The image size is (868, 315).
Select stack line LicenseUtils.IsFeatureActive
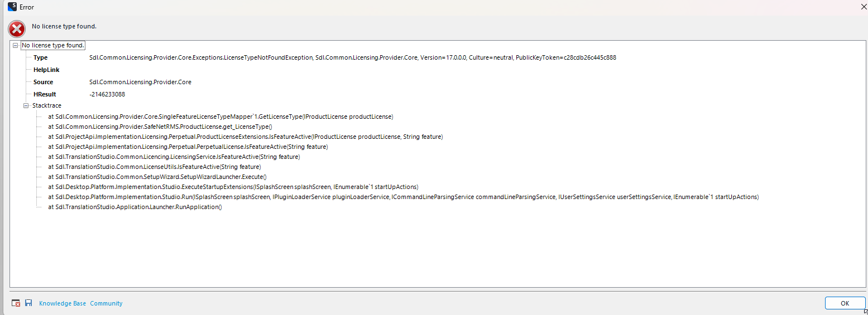coord(154,167)
